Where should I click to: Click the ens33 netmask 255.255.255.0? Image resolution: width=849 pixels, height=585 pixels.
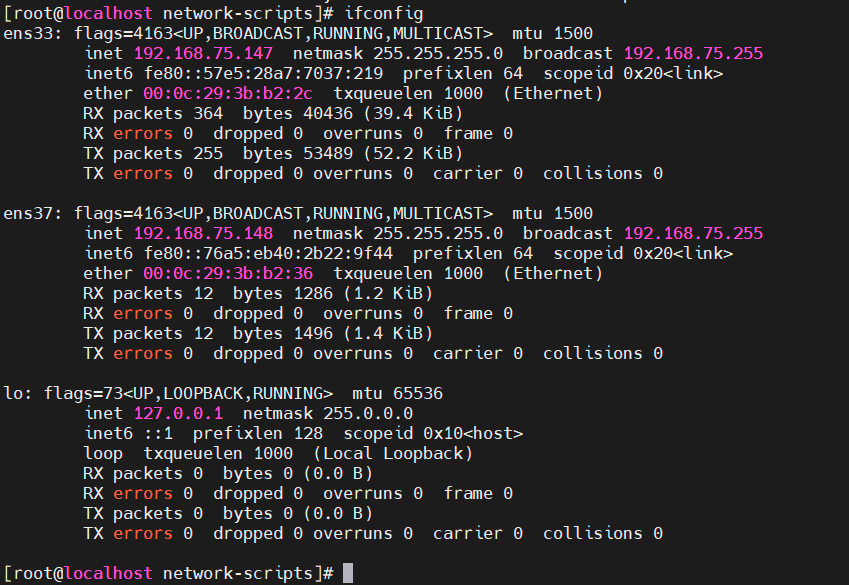[x=438, y=53]
